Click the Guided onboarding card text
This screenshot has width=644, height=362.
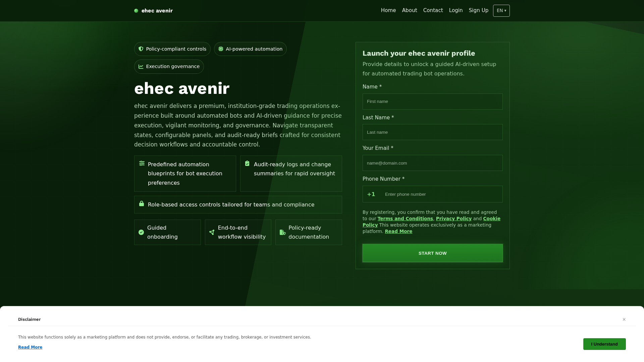(x=162, y=232)
